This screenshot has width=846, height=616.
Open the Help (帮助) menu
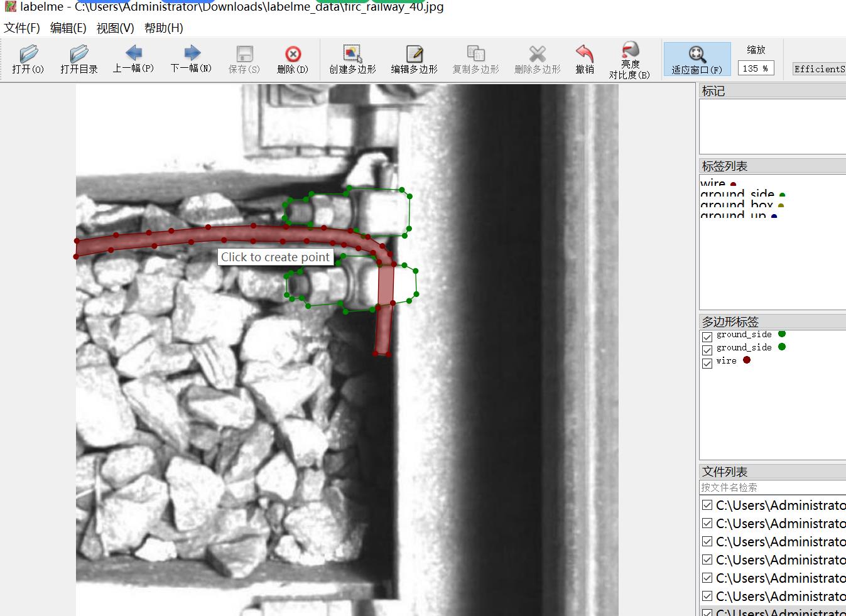[163, 28]
